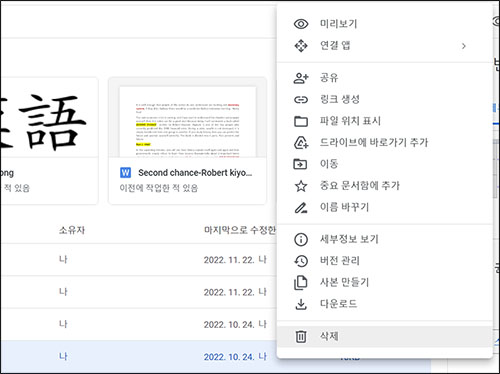Choose 사본 만들기 to copy file
Image resolution: width=500 pixels, height=374 pixels.
click(385, 282)
